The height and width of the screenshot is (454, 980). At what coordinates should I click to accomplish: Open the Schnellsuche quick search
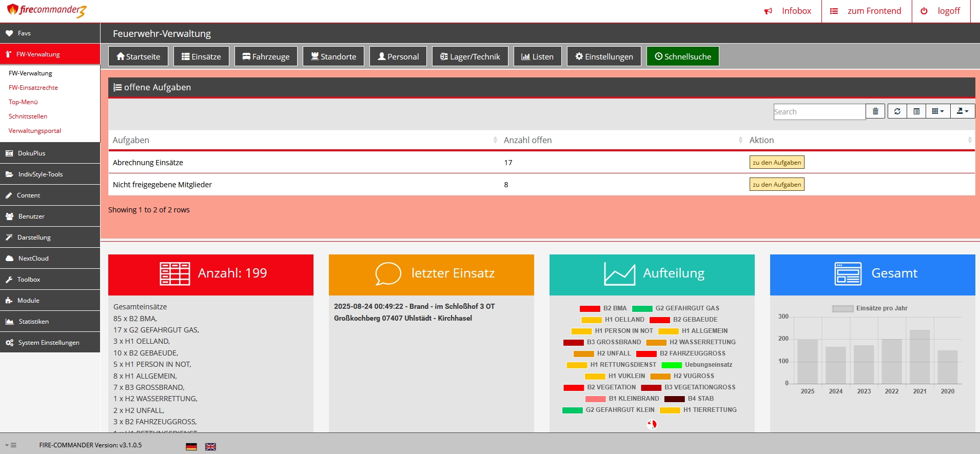(x=682, y=56)
